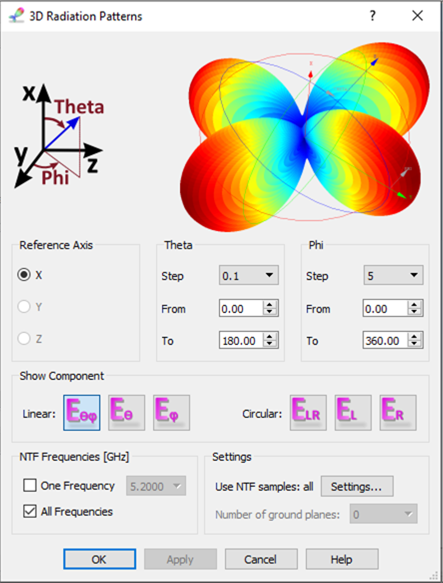Click the Phi From input field

385,309
